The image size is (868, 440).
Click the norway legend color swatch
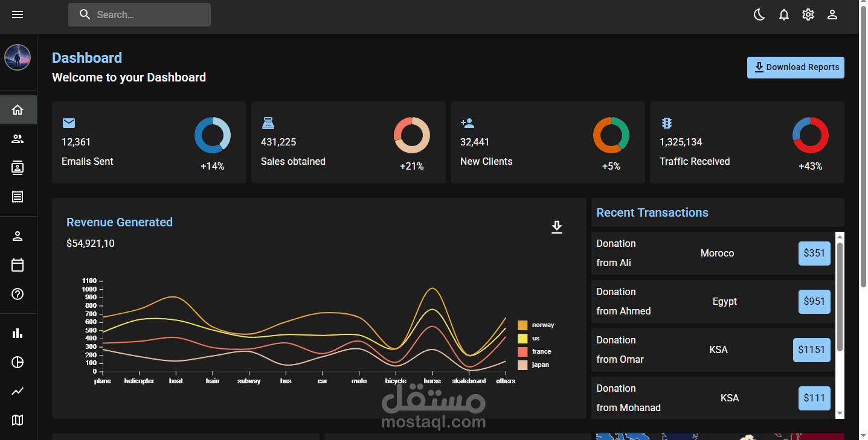(522, 325)
